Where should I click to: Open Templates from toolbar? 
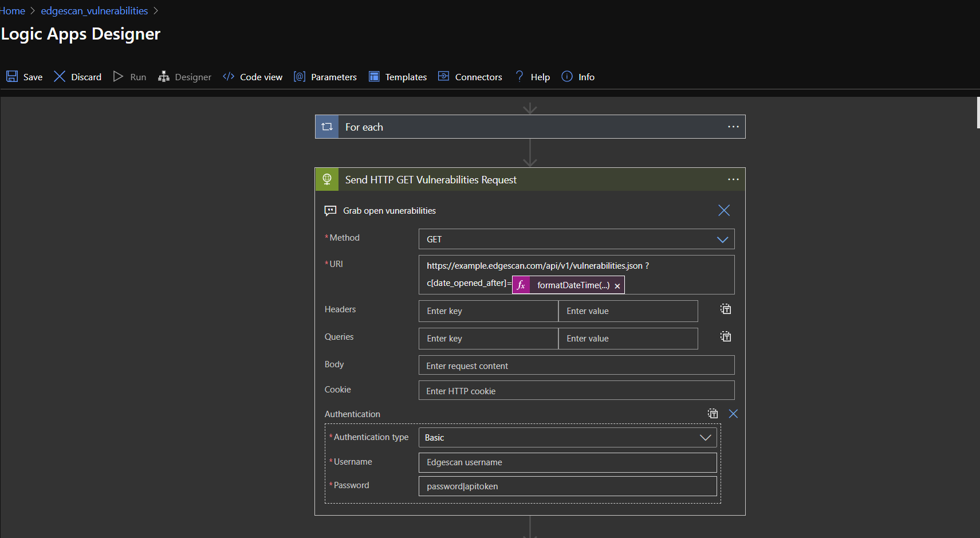tap(398, 77)
